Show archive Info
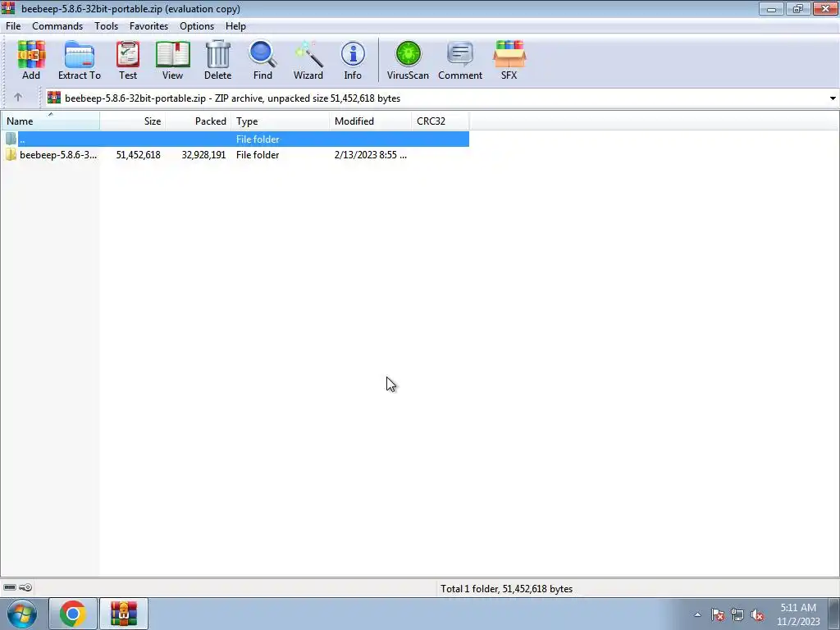This screenshot has height=630, width=840. tap(353, 60)
